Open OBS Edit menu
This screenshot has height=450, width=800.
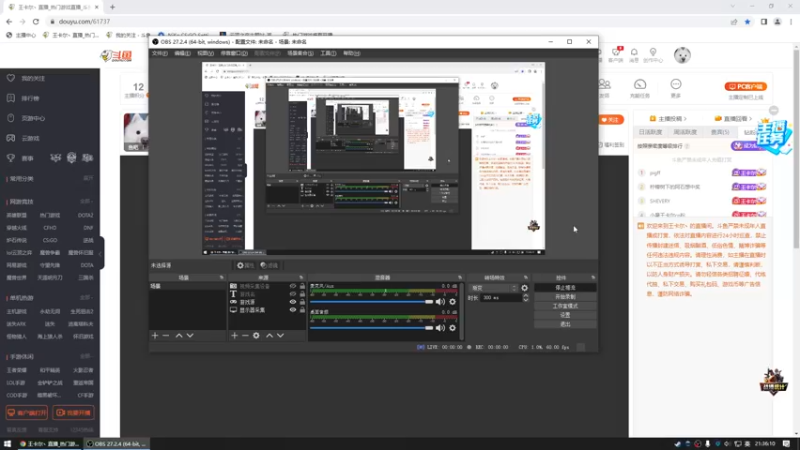tap(182, 53)
